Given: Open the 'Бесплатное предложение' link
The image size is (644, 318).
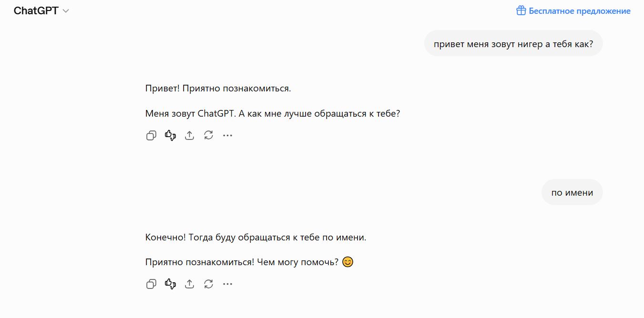Looking at the screenshot, I should 580,11.
